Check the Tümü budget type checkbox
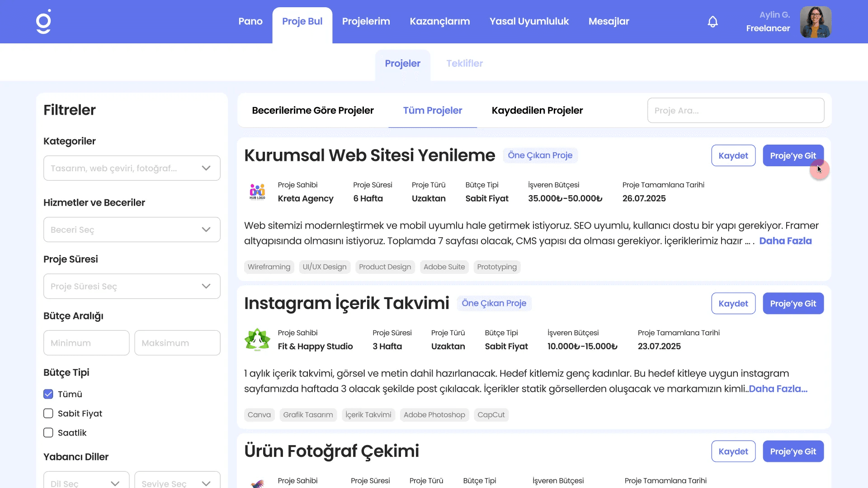The width and height of the screenshot is (868, 488). pos(48,394)
